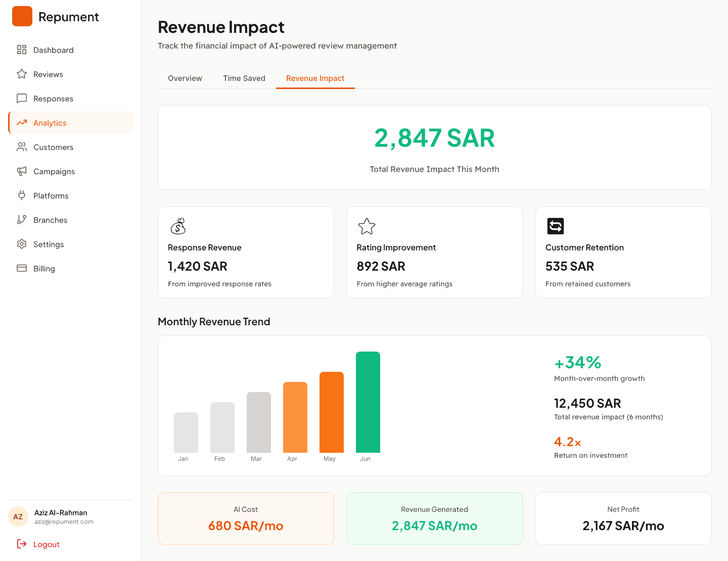Open the Campaigns page

71,171
